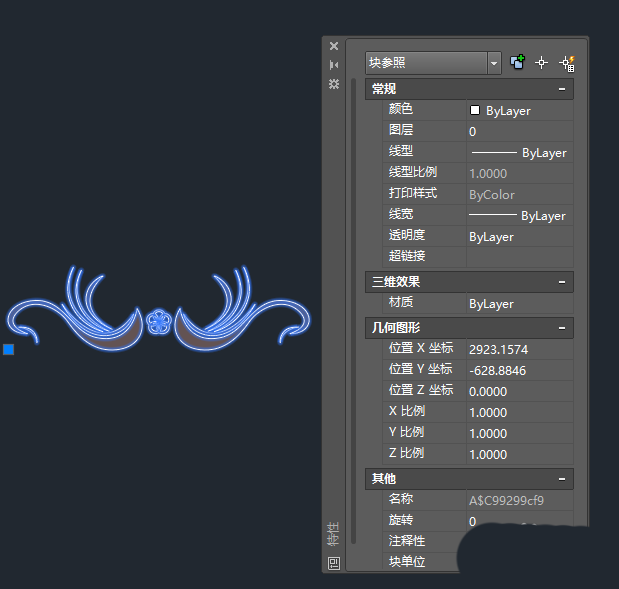619x589 pixels.
Task: Open the 块参照 object type dropdown
Action: click(493, 63)
